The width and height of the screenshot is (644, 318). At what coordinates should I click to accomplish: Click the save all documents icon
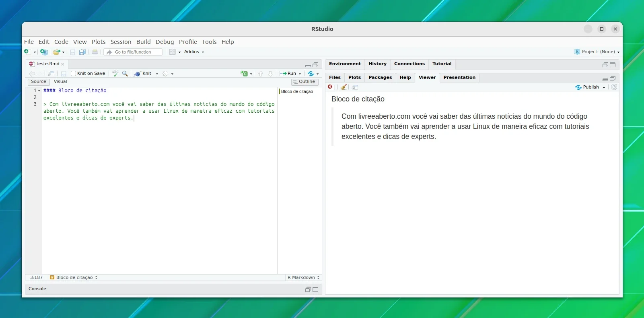[82, 52]
